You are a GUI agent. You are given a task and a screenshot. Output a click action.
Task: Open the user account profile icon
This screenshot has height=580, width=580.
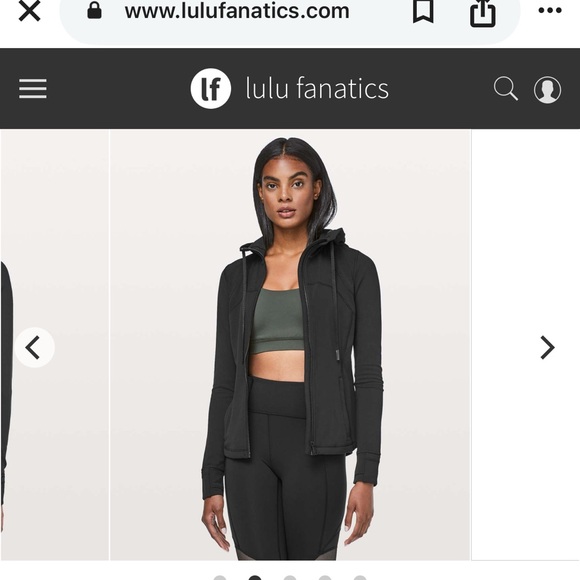coord(547,90)
